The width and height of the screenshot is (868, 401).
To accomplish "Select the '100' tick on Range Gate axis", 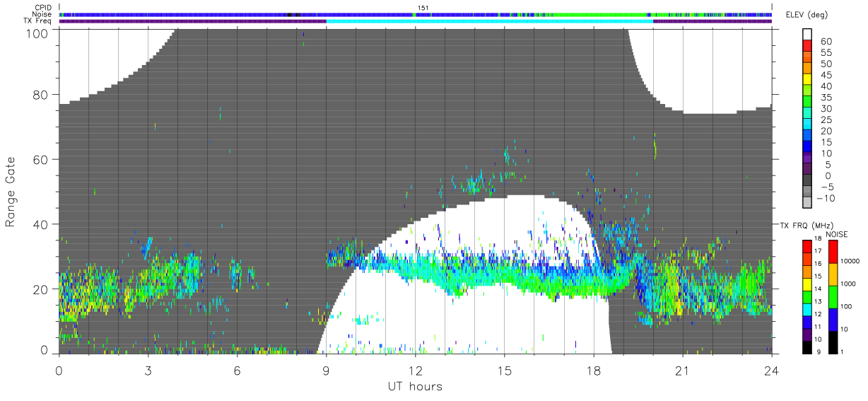I will pyautogui.click(x=37, y=33).
